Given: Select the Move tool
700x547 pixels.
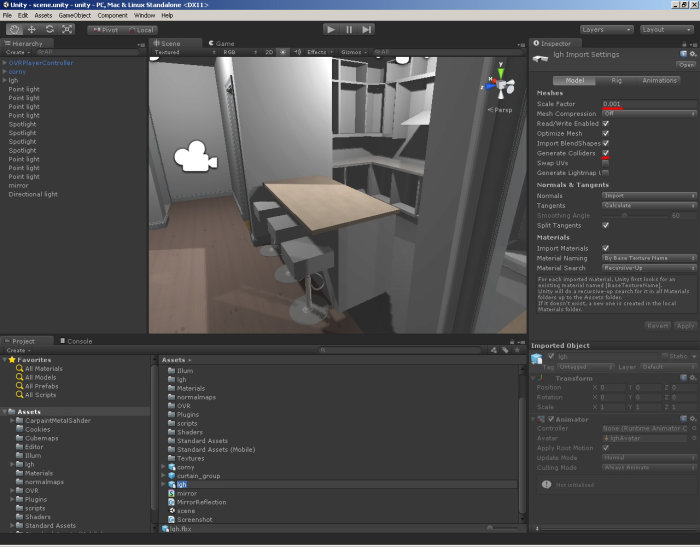Looking at the screenshot, I should point(32,29).
